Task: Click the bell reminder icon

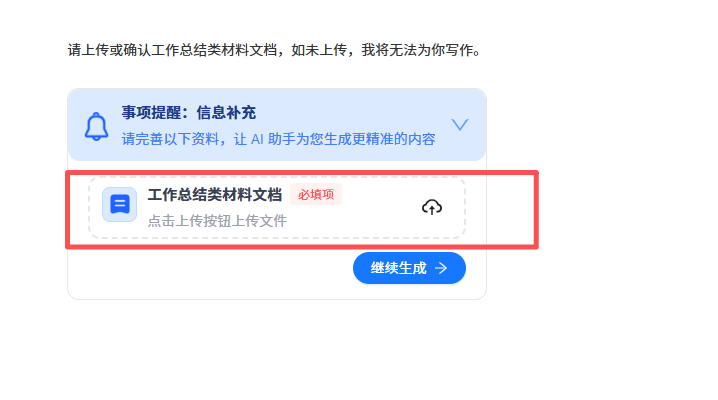Action: point(97,126)
